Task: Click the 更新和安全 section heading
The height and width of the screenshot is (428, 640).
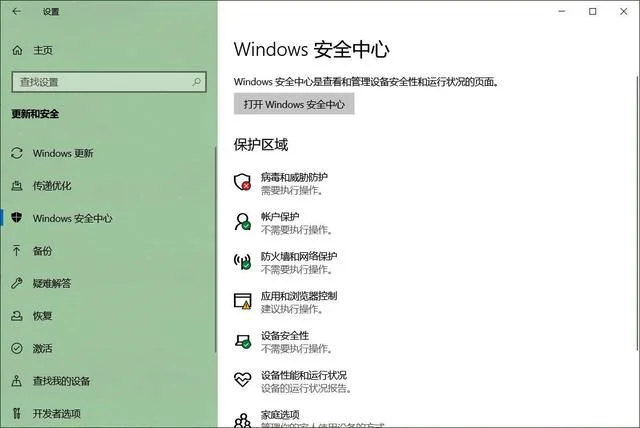Action: point(36,114)
